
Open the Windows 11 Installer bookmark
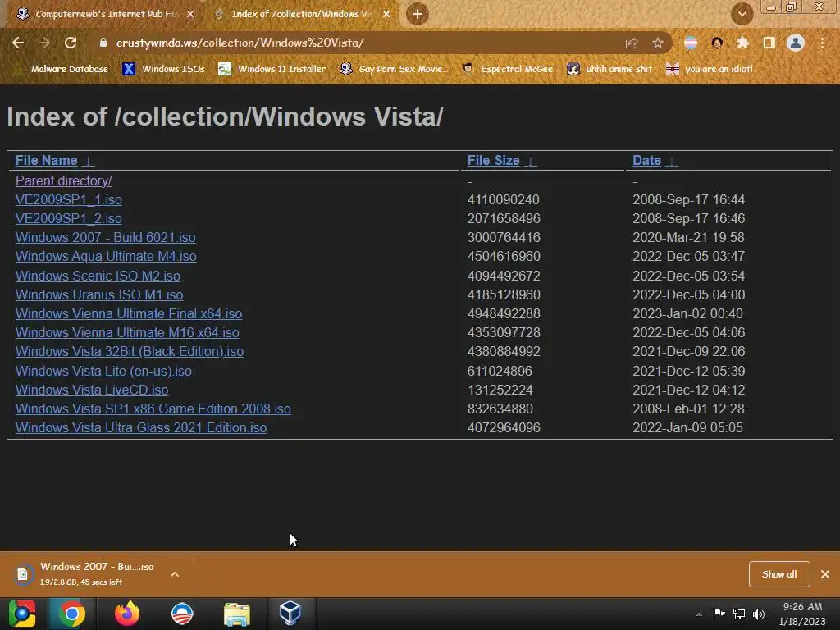tap(272, 69)
